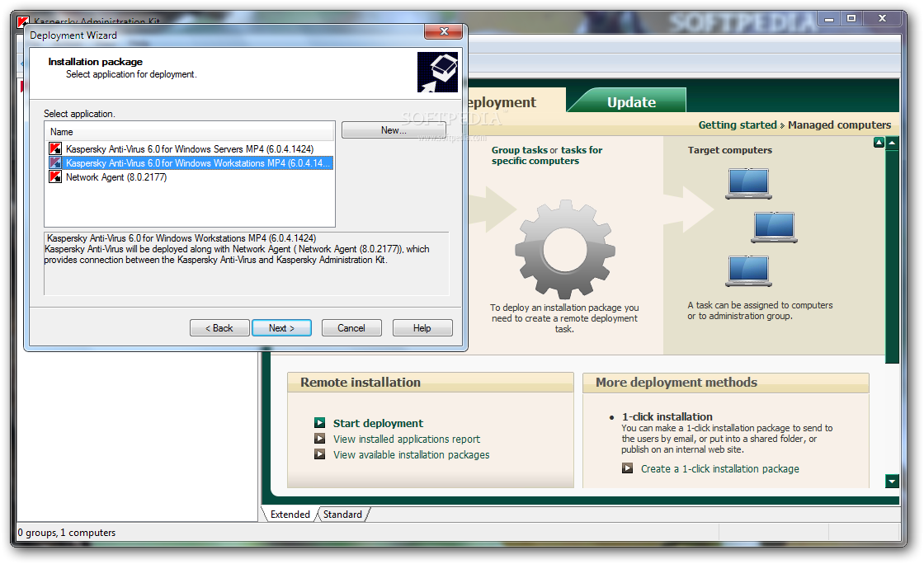Screen dimensions: 924x564
Task: Click the top target computer laptop icon
Action: (x=748, y=184)
